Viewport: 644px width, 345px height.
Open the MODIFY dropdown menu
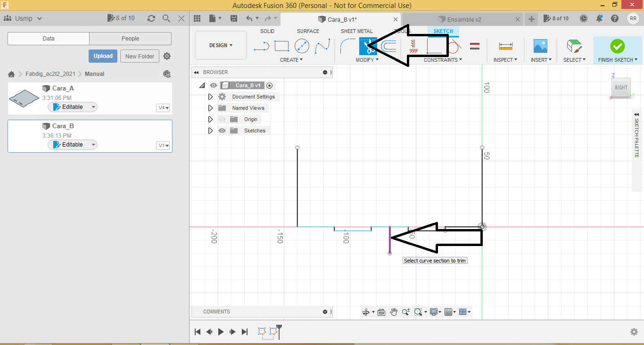[367, 60]
